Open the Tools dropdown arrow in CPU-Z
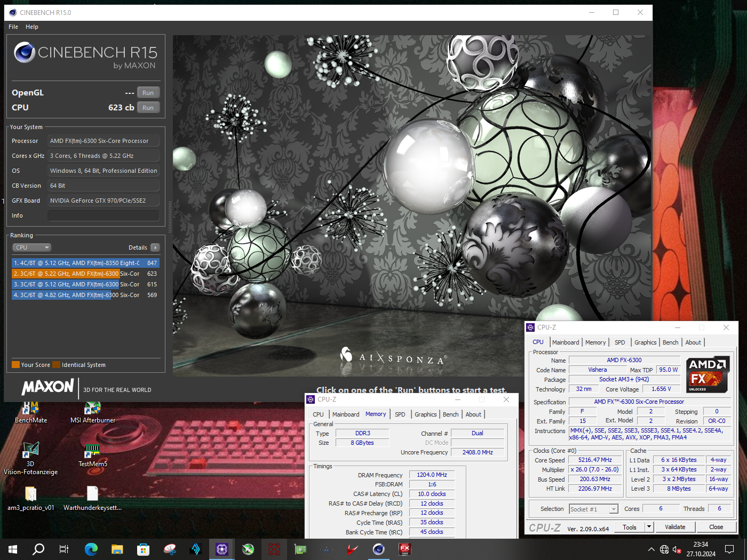The height and width of the screenshot is (560, 747). coord(649,527)
